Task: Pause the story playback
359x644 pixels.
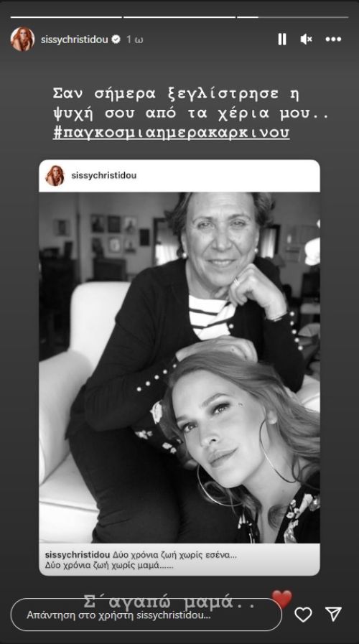Action: (x=281, y=39)
